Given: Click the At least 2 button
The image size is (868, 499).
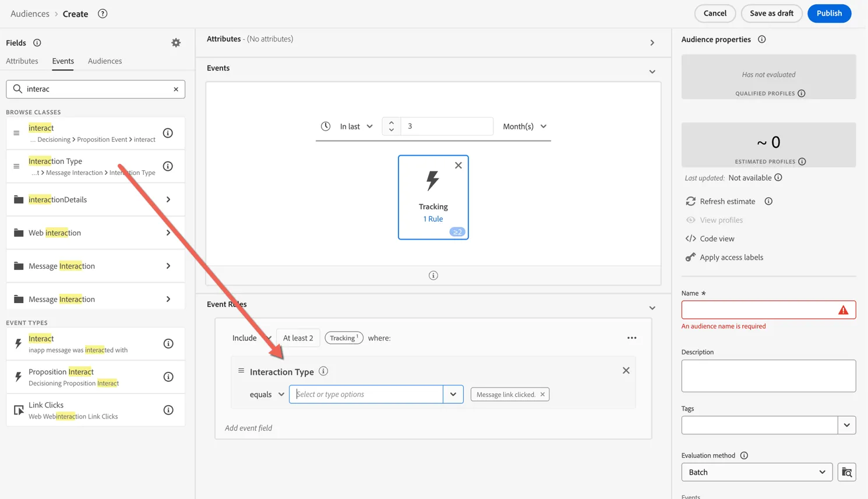Looking at the screenshot, I should click(x=298, y=338).
